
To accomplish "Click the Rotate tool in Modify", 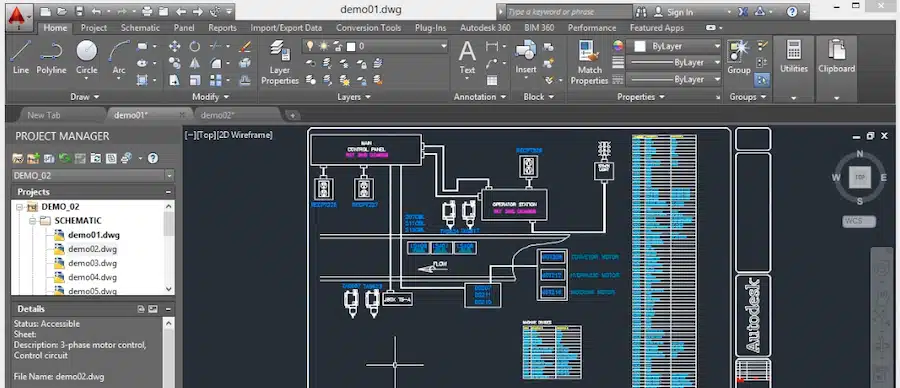I will [195, 46].
